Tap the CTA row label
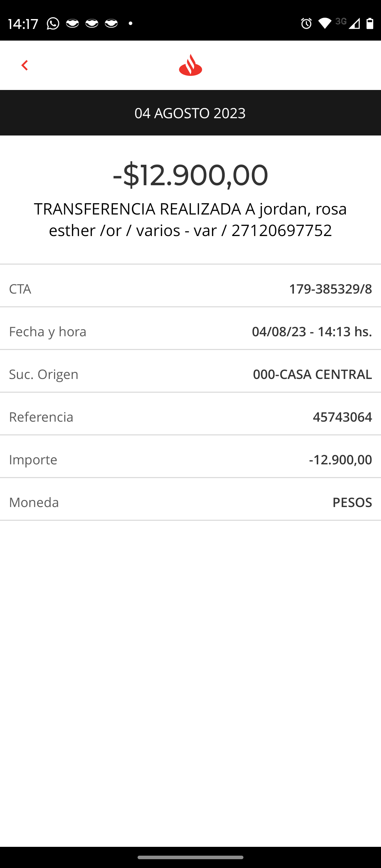 pyautogui.click(x=20, y=289)
